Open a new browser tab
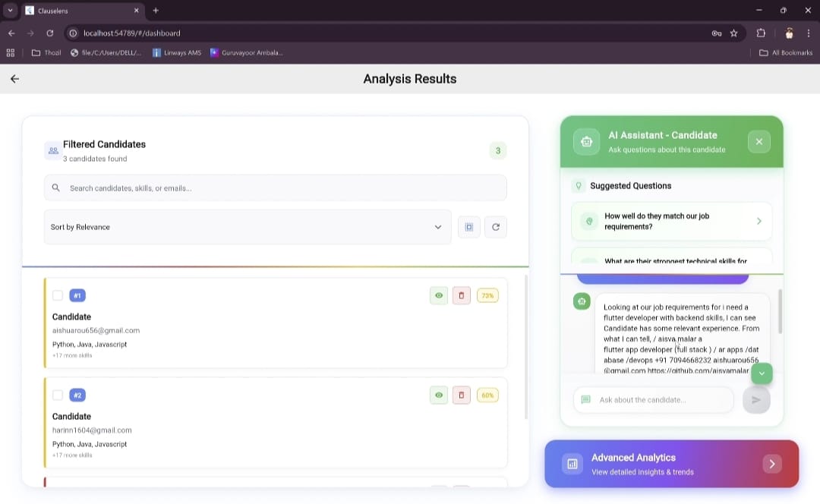 pos(156,11)
